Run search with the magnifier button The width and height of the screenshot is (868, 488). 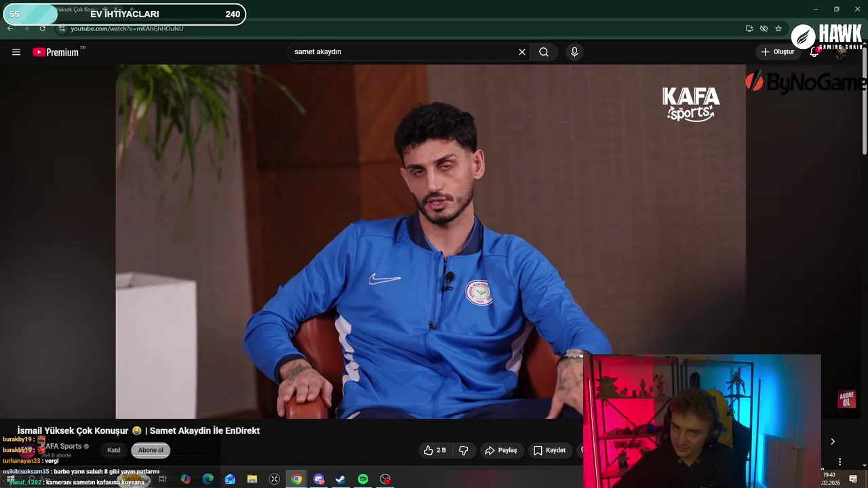point(544,52)
